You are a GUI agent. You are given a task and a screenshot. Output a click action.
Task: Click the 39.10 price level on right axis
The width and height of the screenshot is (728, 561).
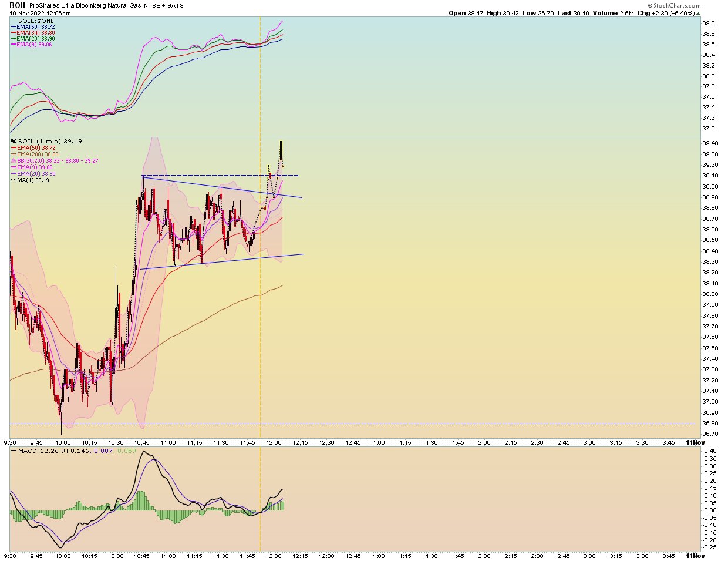click(x=709, y=176)
